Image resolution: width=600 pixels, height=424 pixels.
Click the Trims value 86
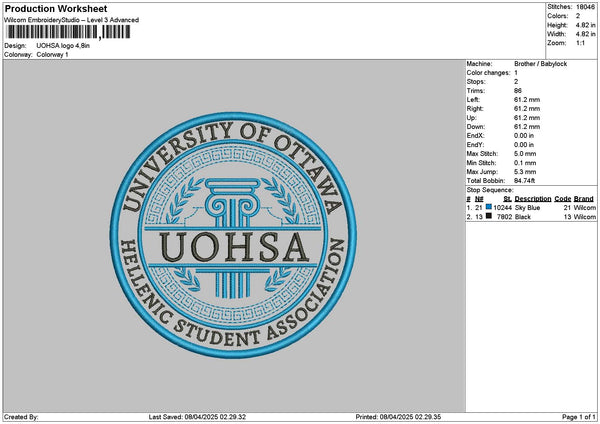(x=518, y=91)
